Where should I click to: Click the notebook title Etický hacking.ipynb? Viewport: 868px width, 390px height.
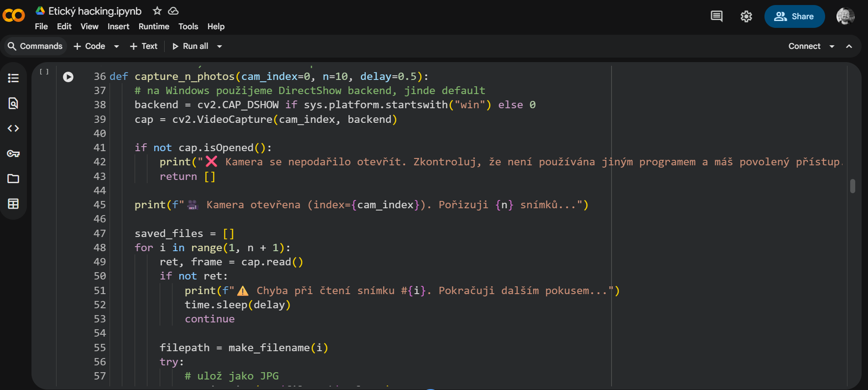pyautogui.click(x=95, y=11)
